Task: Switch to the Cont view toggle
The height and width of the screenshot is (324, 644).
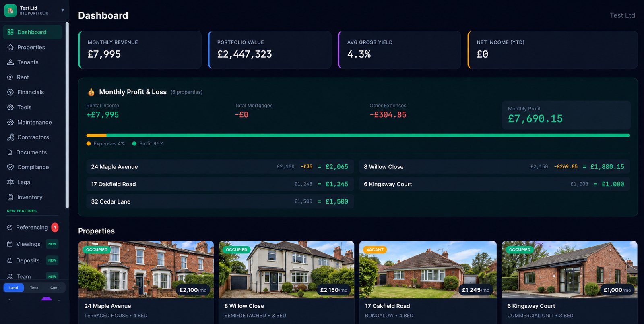Action: click(54, 288)
